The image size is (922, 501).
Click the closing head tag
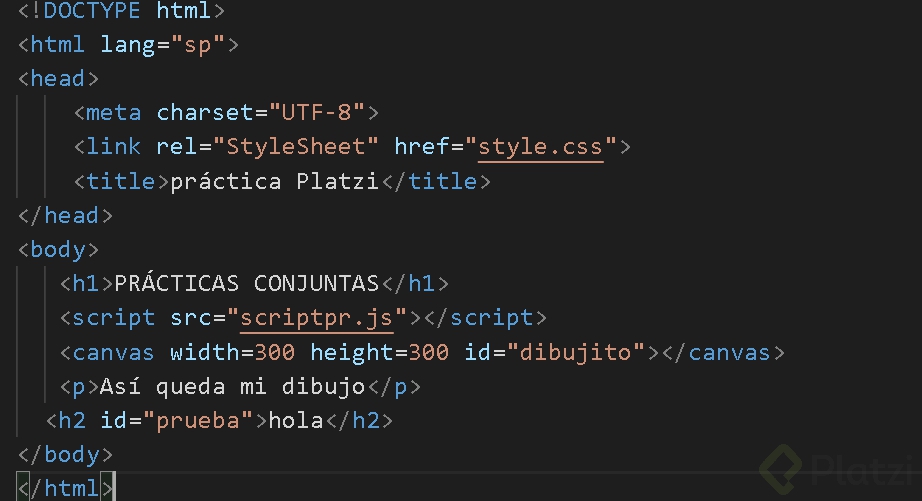(65, 216)
